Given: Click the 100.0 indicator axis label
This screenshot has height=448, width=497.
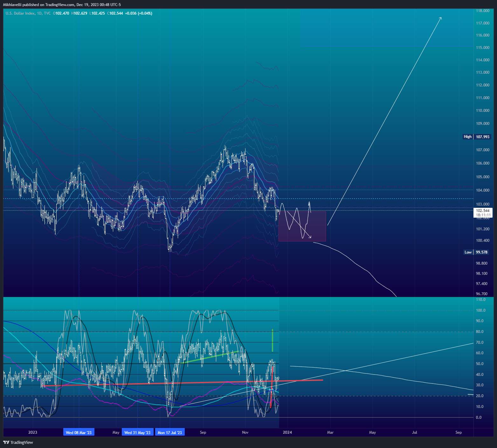Looking at the screenshot, I should pyautogui.click(x=480, y=310).
